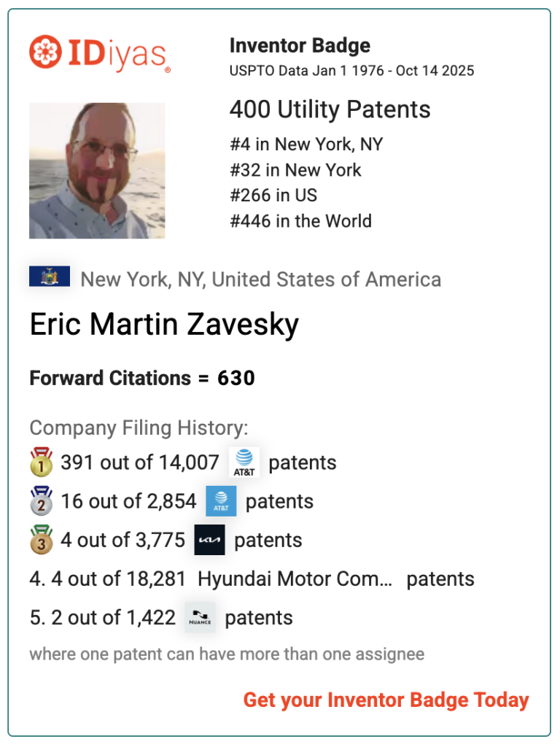This screenshot has height=747, width=560.
Task: Click the truncated Hyundai Motor Com… name
Action: (x=295, y=579)
